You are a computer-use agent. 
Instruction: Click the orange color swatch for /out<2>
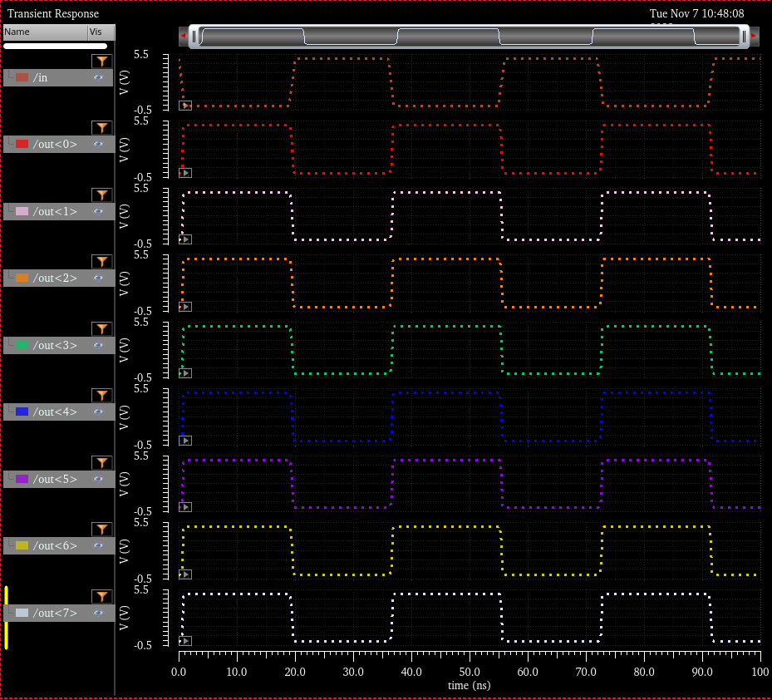(22, 278)
